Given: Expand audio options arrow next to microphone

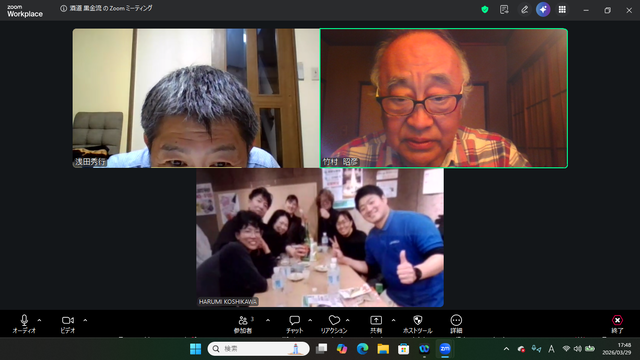Looking at the screenshot, I should point(40,320).
